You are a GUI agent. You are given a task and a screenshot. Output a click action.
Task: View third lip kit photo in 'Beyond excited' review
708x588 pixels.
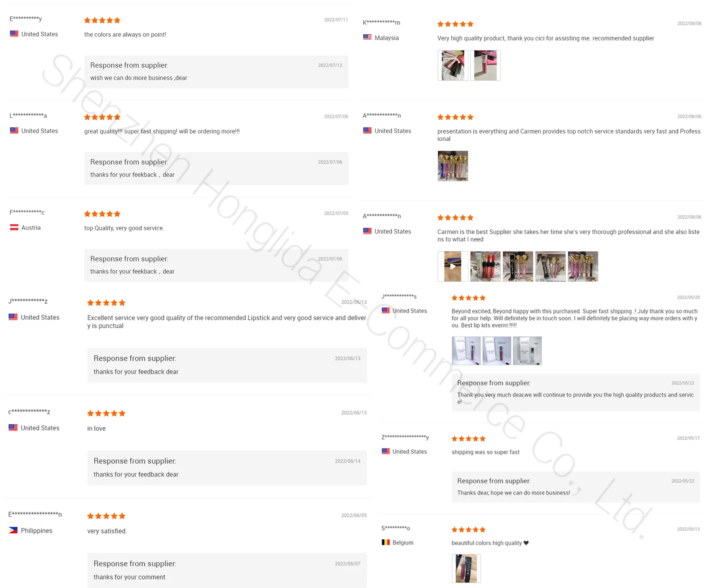coord(527,351)
